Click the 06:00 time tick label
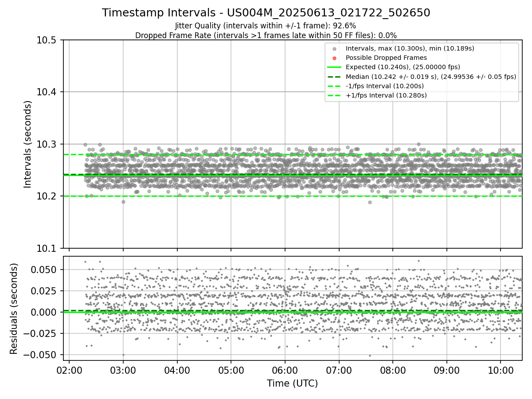 click(285, 371)
